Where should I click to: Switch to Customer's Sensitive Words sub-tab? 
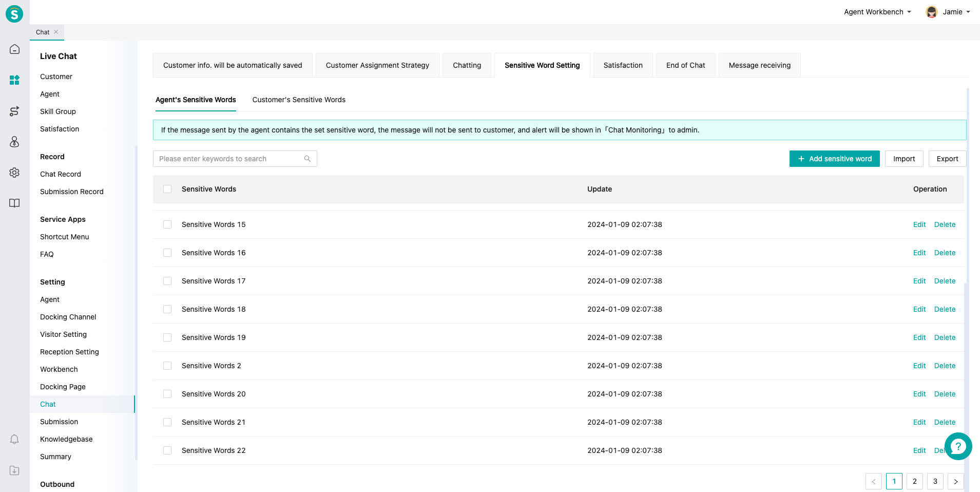pos(299,100)
